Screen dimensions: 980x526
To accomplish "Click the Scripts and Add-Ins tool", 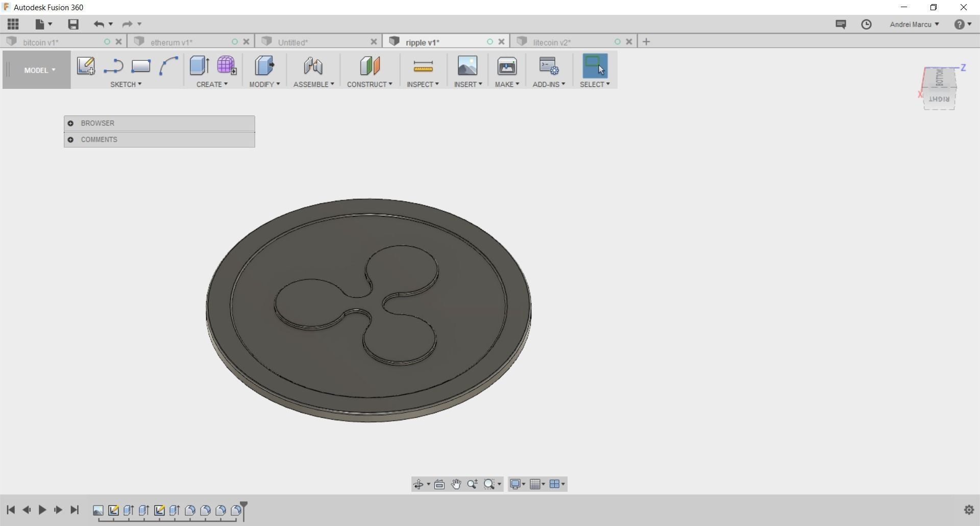I will tap(549, 66).
